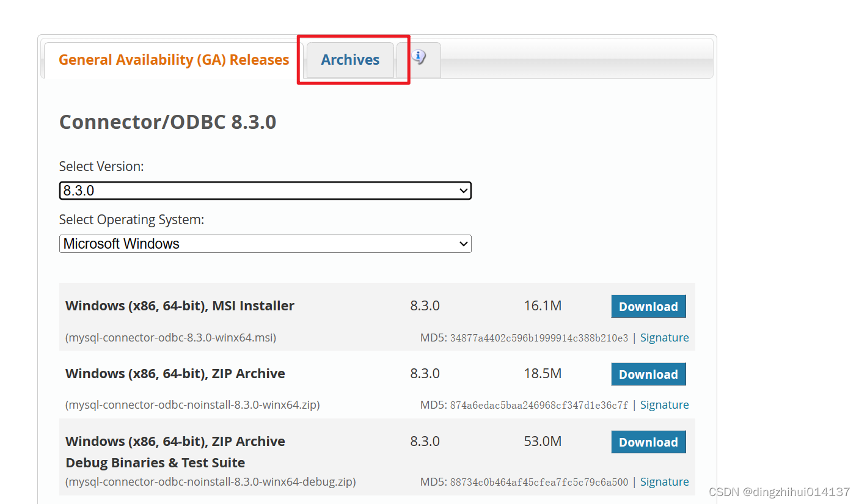Open the Signature link for the MSI Installer

(x=664, y=337)
